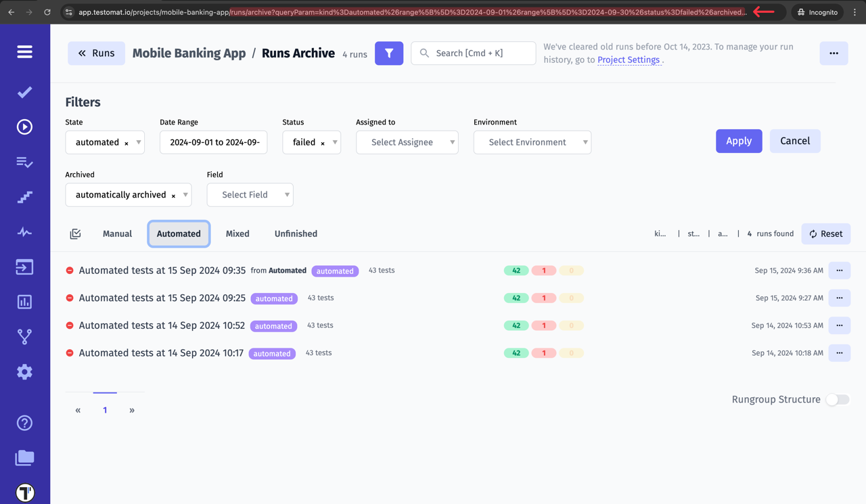This screenshot has height=504, width=866.
Task: Switch to the Unfinished tab
Action: click(x=296, y=234)
